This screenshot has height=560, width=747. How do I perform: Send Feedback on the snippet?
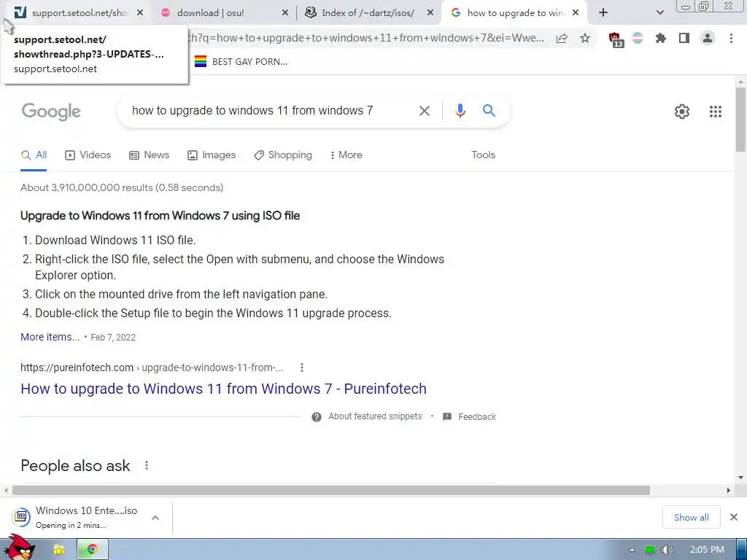470,417
